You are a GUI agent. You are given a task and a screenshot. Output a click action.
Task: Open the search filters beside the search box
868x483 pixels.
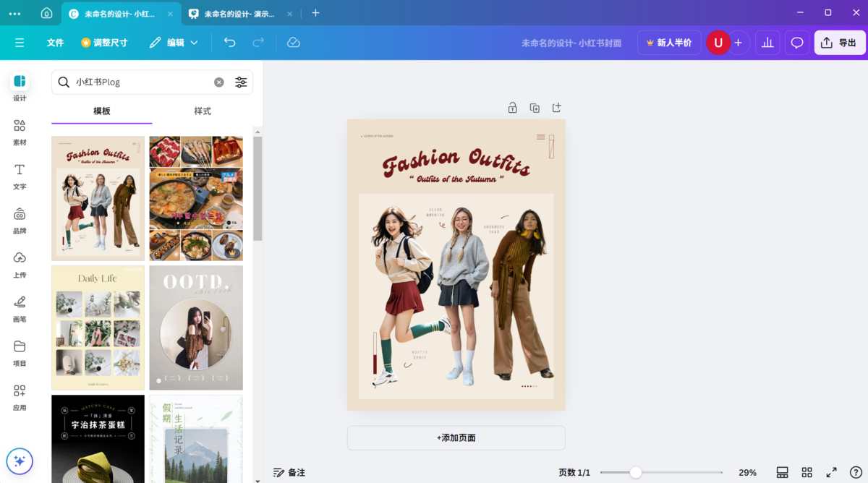coord(241,82)
